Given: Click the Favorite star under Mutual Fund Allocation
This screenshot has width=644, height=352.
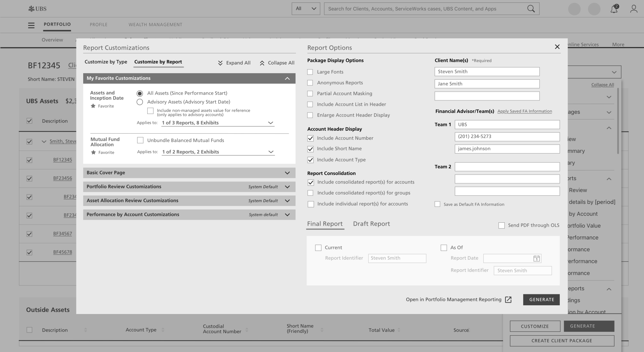Looking at the screenshot, I should click(94, 152).
